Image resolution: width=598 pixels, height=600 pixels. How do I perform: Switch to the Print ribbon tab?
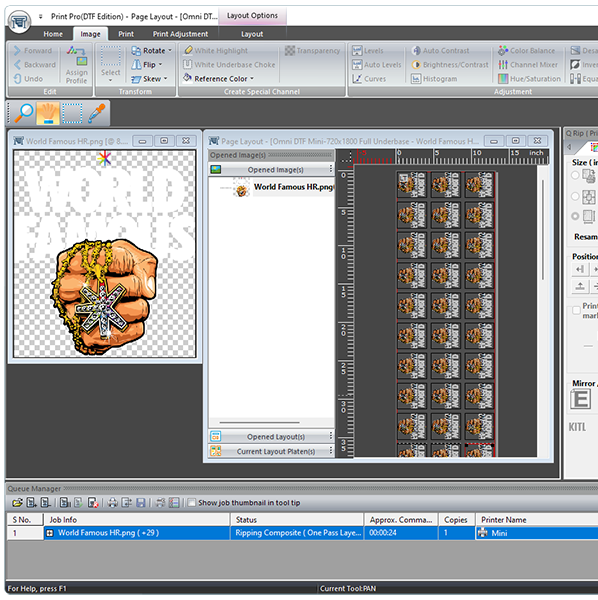(126, 34)
